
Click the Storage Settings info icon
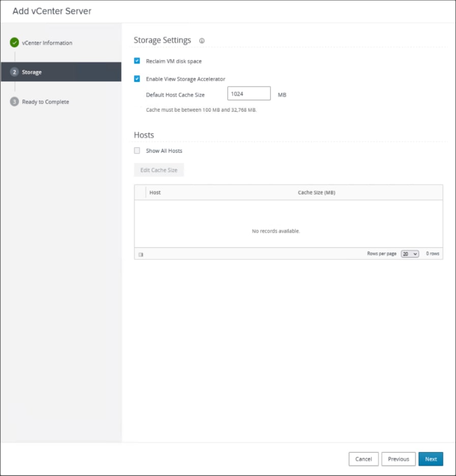[202, 41]
